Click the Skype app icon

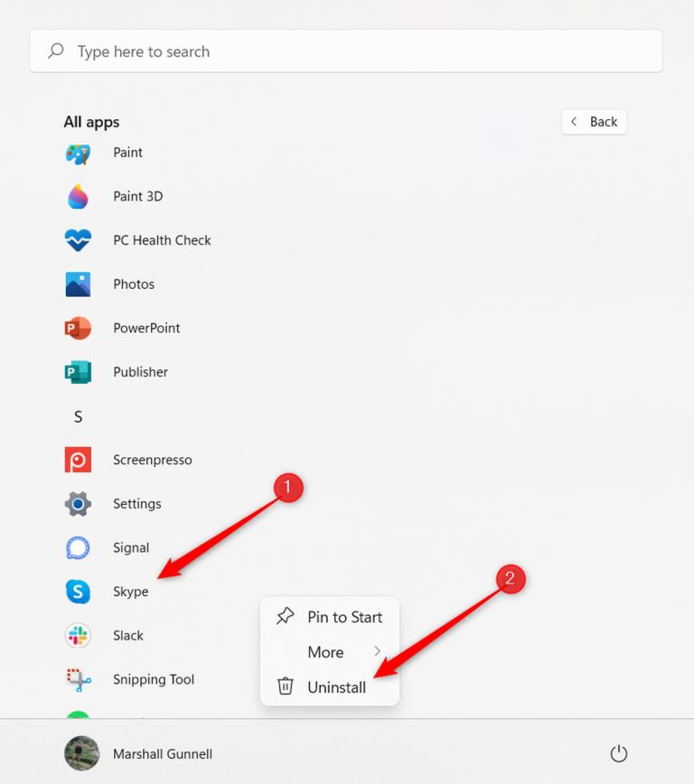(x=78, y=592)
